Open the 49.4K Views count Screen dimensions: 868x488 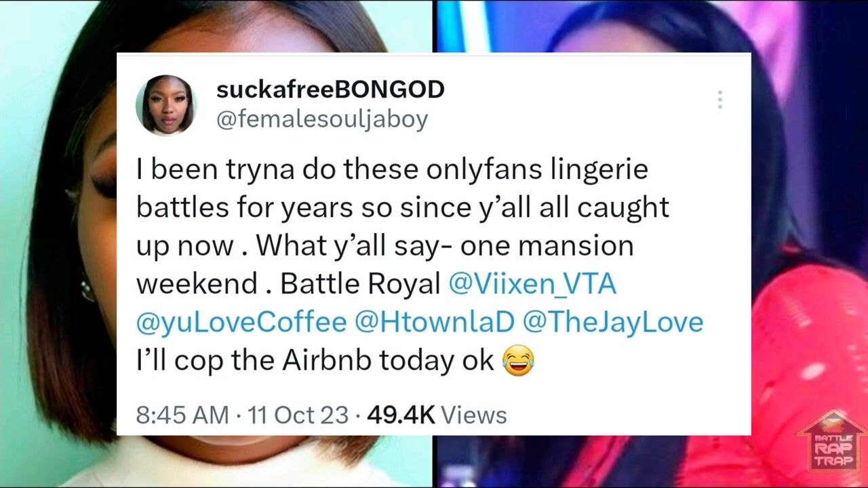pyautogui.click(x=437, y=415)
